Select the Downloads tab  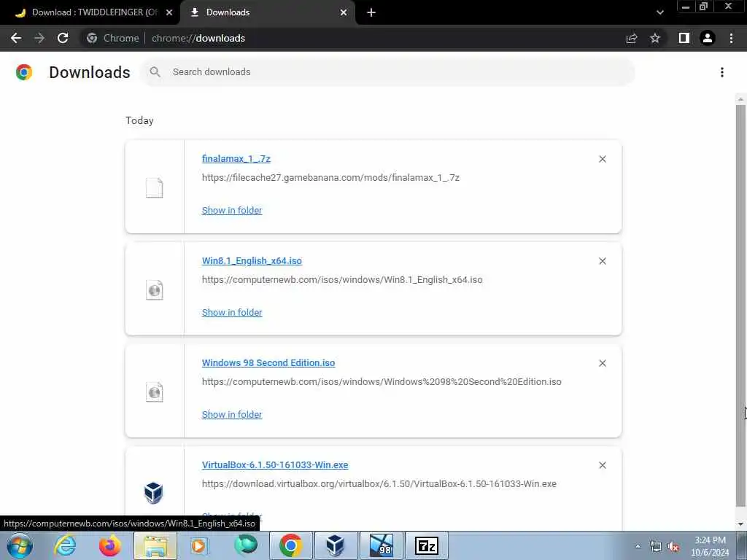(x=267, y=12)
